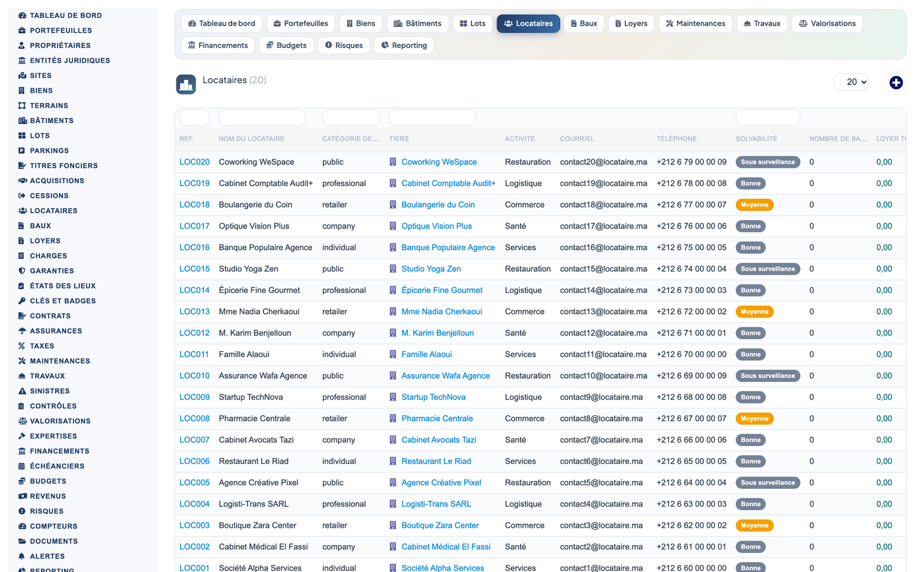Click the Clés et Badges key icon
Image resolution: width=924 pixels, height=572 pixels.
[22, 301]
